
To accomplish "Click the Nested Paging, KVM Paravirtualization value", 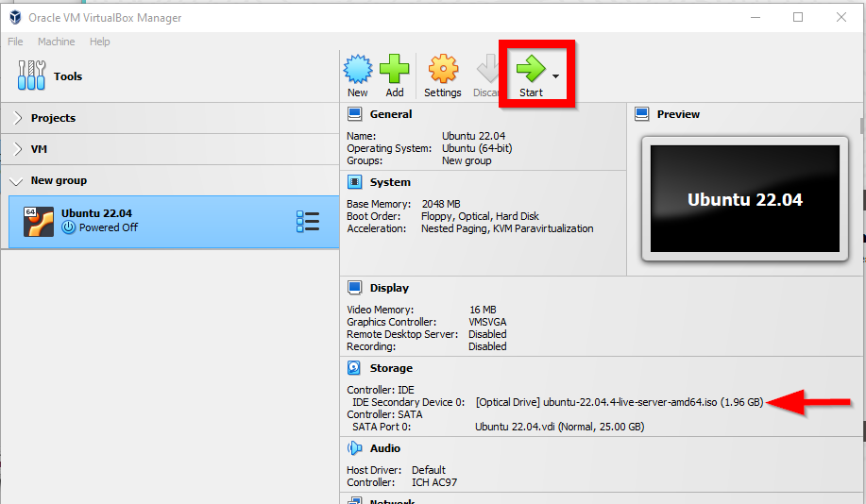I will [x=507, y=228].
